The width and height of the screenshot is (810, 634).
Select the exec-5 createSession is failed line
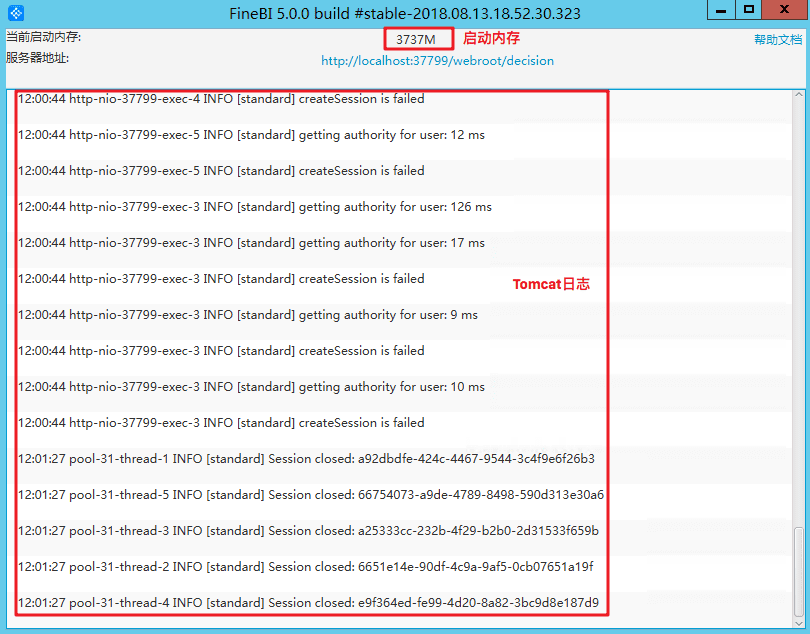[221, 171]
